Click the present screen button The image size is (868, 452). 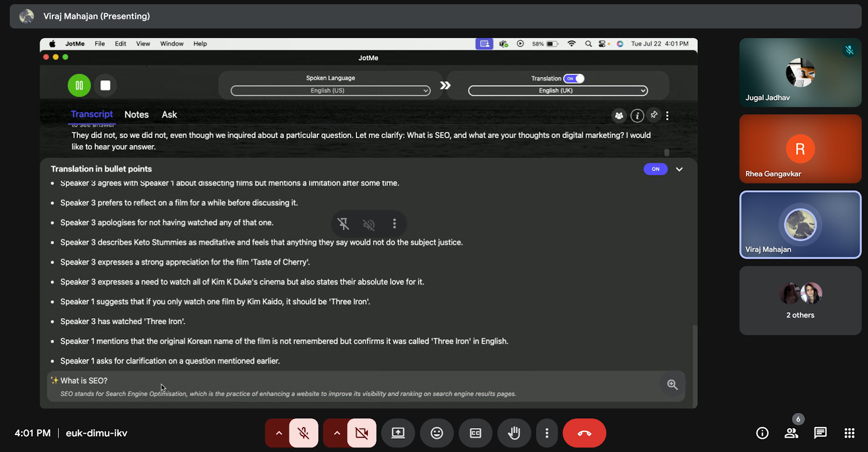pos(398,433)
